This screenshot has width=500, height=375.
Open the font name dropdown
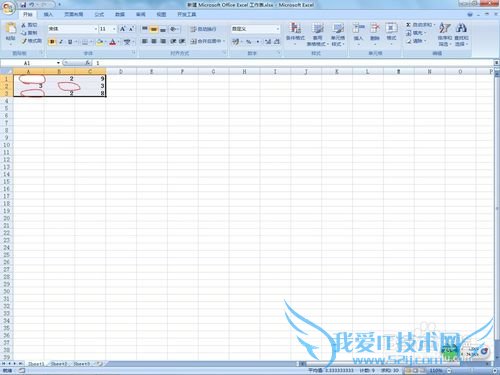tap(95, 29)
